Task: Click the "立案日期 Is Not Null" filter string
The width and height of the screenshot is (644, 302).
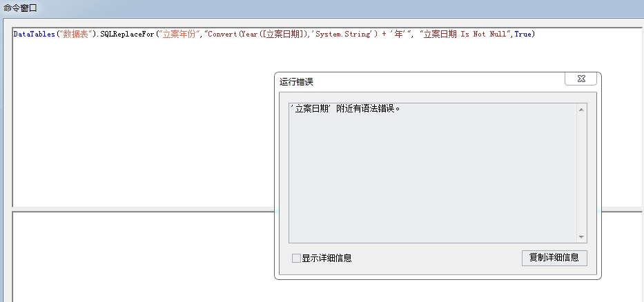Action: click(465, 34)
